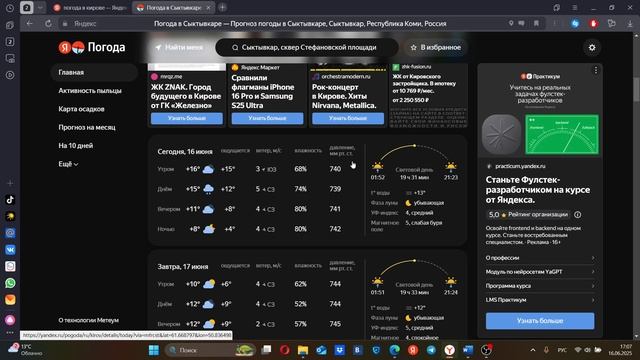Open Opera browser from taskbar
This screenshot has width=640, height=360.
pos(284,350)
